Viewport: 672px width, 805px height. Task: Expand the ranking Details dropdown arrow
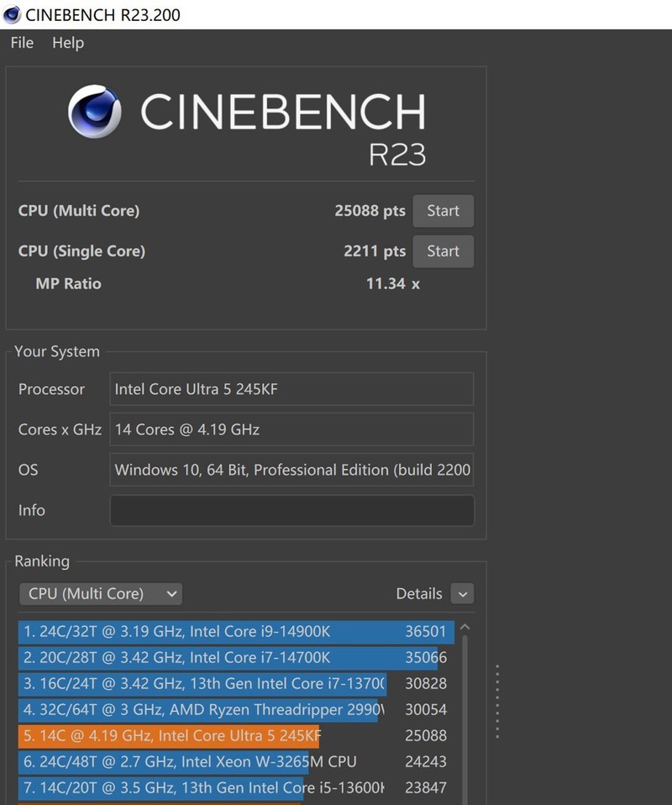(x=462, y=594)
